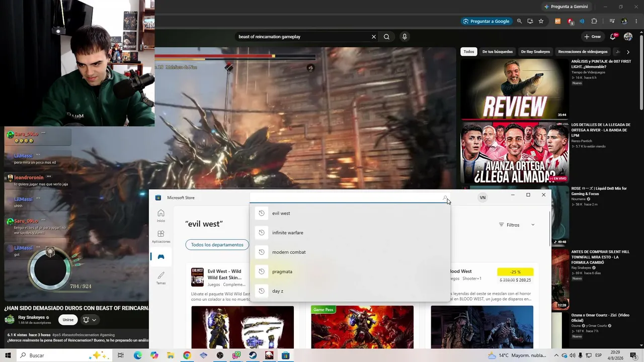This screenshot has height=362, width=644.
Task: Open Chrome media controls icon
Action: [x=612, y=21]
